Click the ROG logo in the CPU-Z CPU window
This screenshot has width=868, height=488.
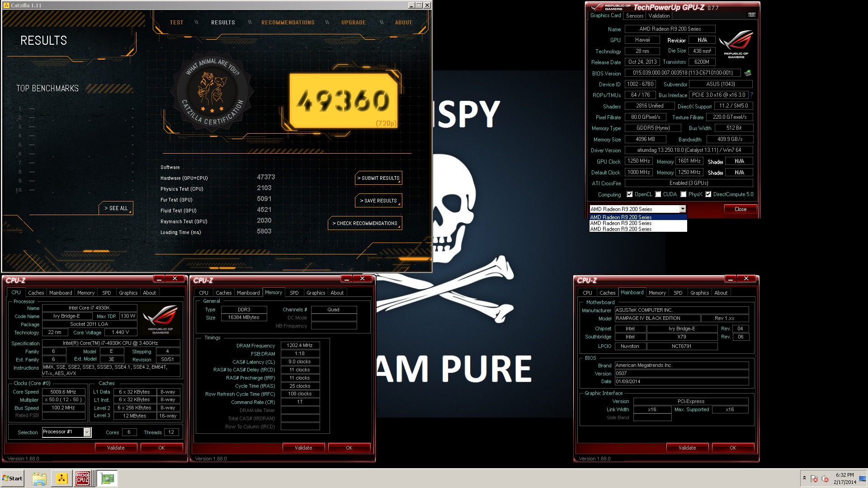(160, 319)
